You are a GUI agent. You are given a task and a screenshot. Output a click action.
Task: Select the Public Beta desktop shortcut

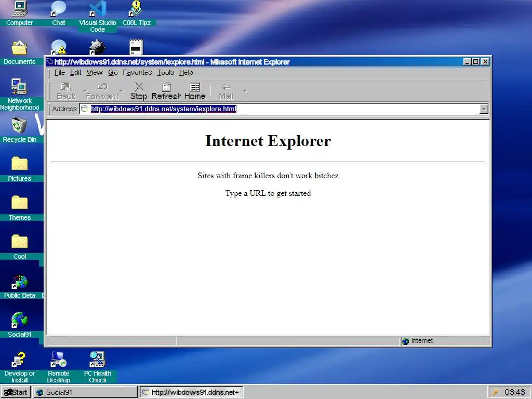pos(20,286)
